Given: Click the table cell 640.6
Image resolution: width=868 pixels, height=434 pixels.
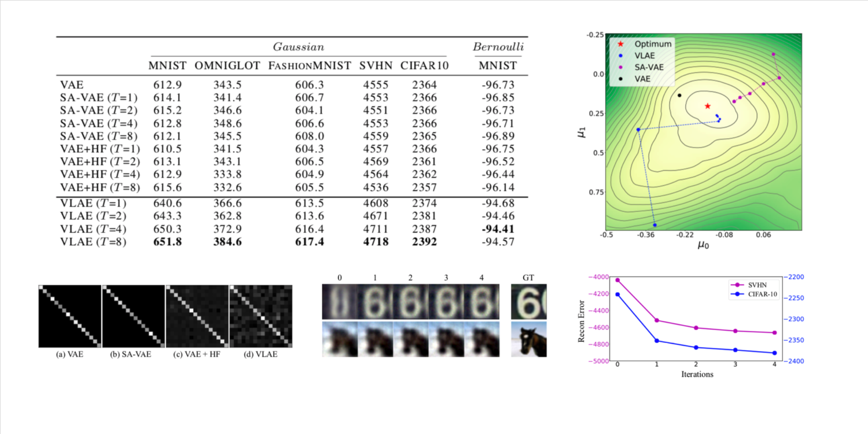Looking at the screenshot, I should click(x=167, y=203).
